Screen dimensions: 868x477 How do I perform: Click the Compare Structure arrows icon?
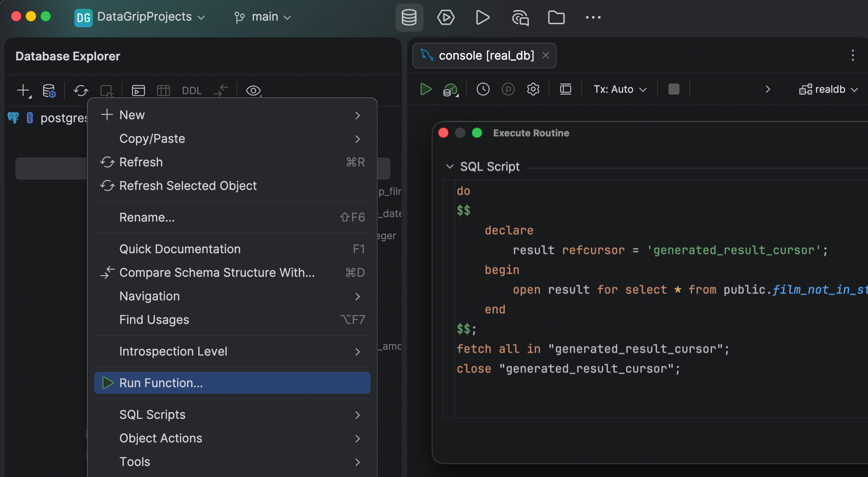(x=221, y=90)
